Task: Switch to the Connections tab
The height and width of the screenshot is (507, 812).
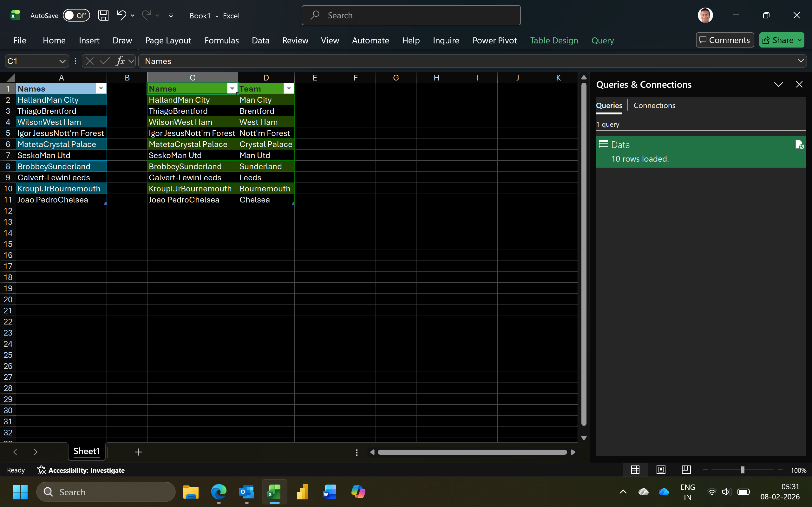Action: coord(654,105)
